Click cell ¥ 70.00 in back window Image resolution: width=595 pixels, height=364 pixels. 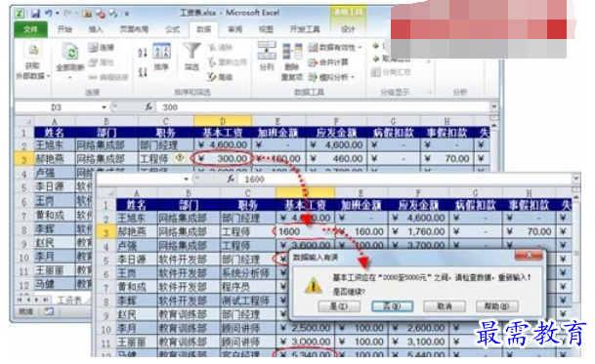coord(447,158)
